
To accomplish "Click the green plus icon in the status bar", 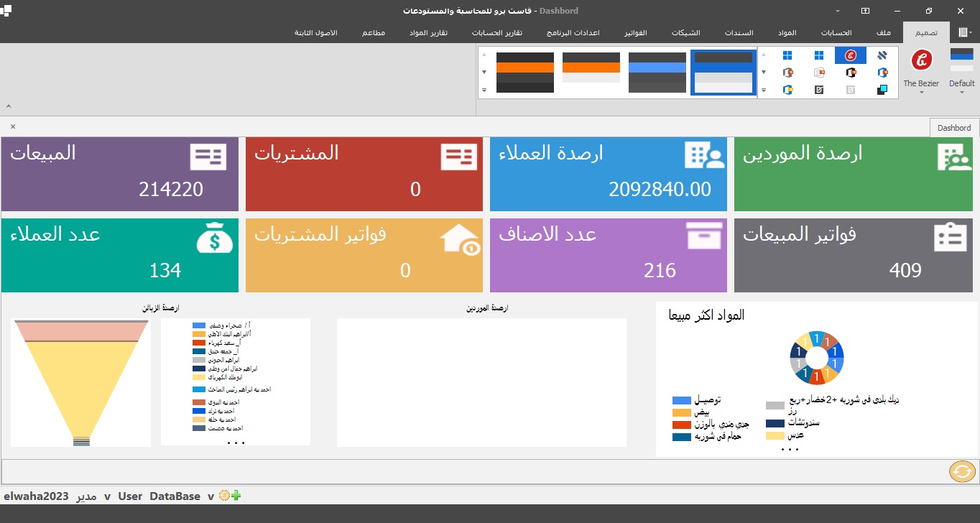I will click(x=235, y=496).
